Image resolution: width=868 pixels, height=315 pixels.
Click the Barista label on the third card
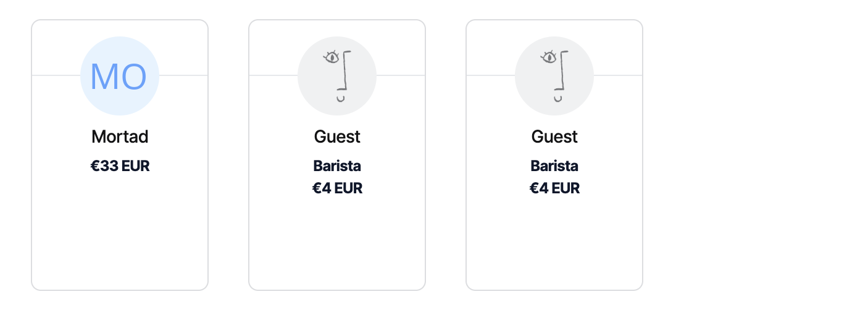554,166
